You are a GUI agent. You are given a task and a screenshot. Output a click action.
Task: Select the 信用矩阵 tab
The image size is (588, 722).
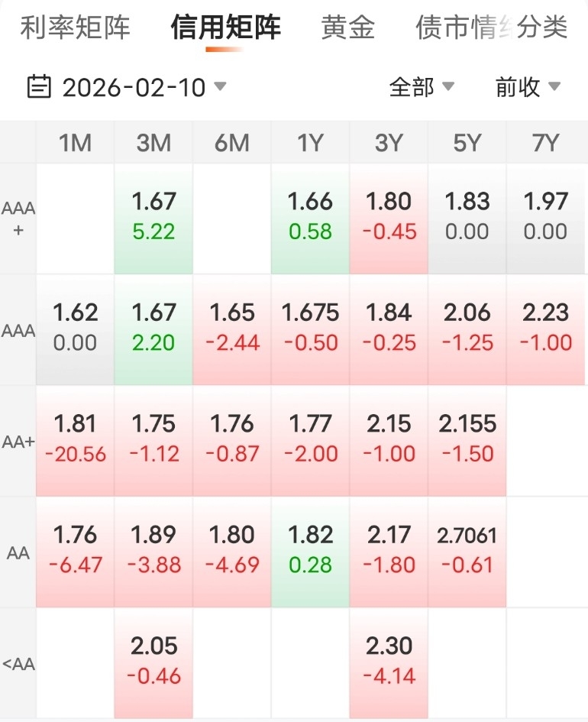(x=225, y=28)
